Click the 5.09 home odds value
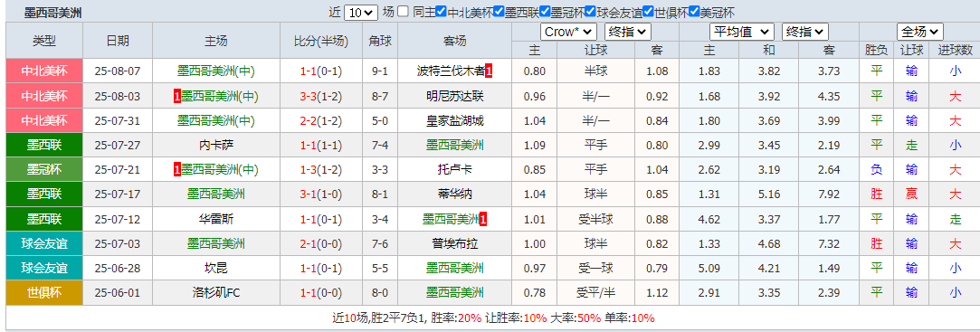The height and width of the screenshot is (332, 980). pyautogui.click(x=709, y=269)
